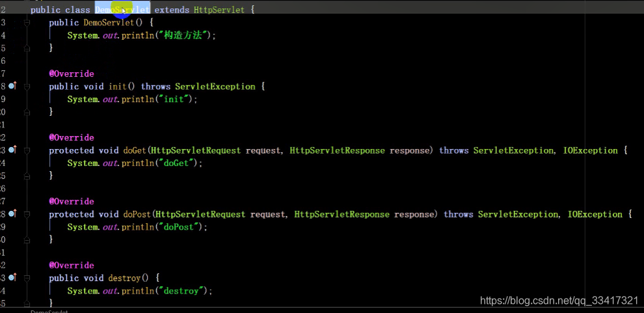644x313 pixels.
Task: Click the italic 'out' field in doGet body
Action: tap(110, 163)
